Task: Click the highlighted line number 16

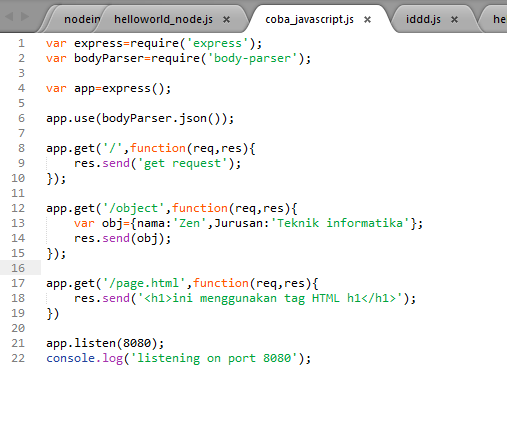Action: pyautogui.click(x=18, y=268)
